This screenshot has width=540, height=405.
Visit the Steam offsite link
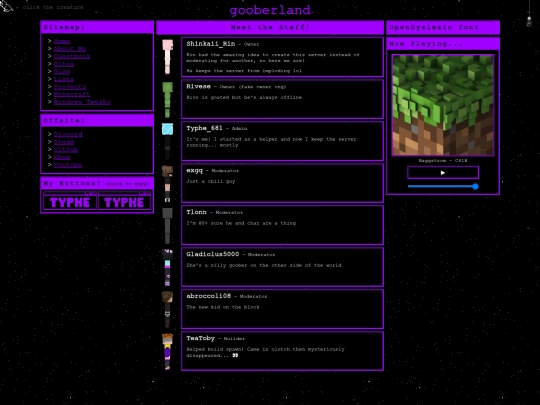pyautogui.click(x=64, y=142)
